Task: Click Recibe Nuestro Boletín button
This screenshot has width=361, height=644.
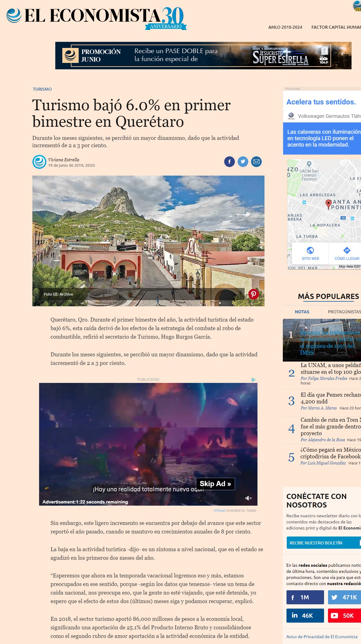Action: 324,543
